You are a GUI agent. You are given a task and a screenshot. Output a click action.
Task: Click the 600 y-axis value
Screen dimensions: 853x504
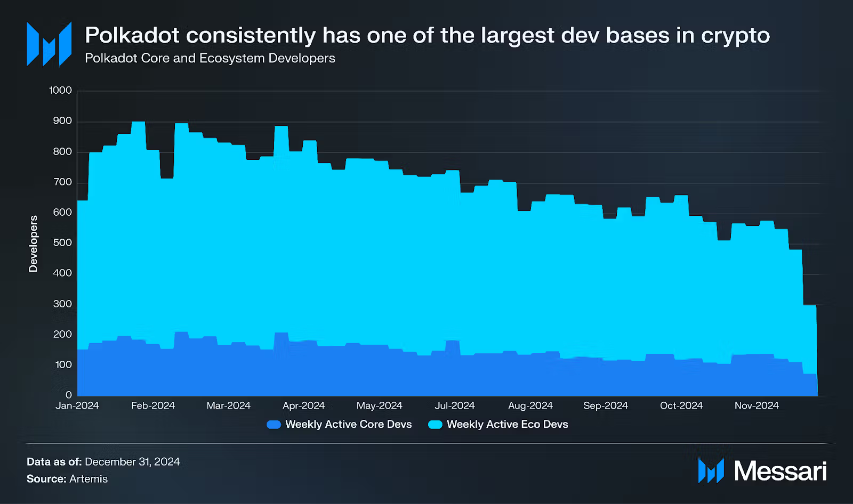click(62, 213)
